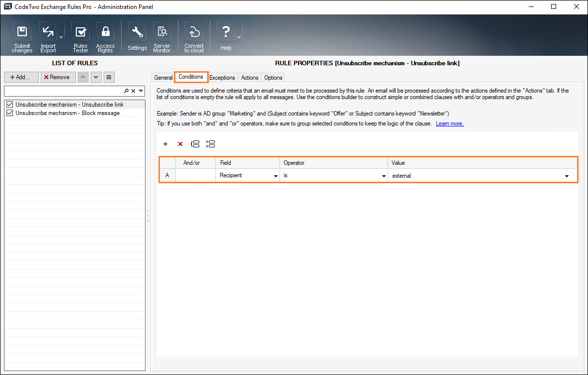
Task: Click the Operator column header
Action: (334, 163)
